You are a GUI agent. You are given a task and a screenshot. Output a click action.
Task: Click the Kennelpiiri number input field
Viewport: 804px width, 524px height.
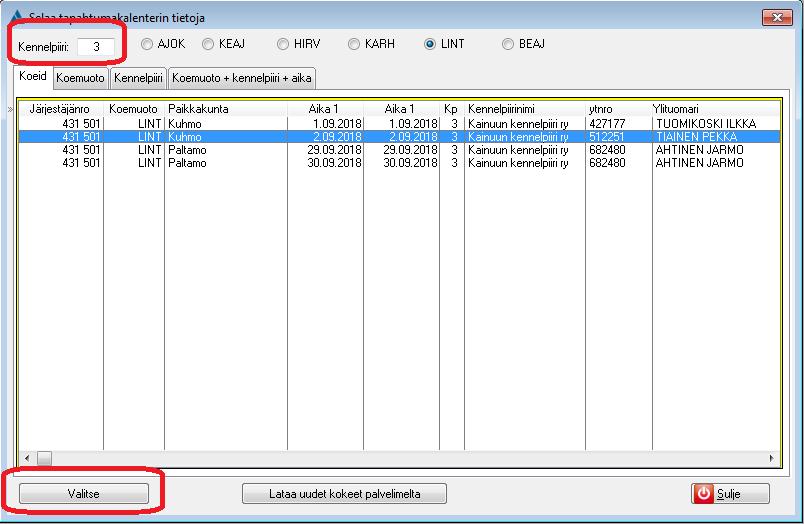(96, 47)
